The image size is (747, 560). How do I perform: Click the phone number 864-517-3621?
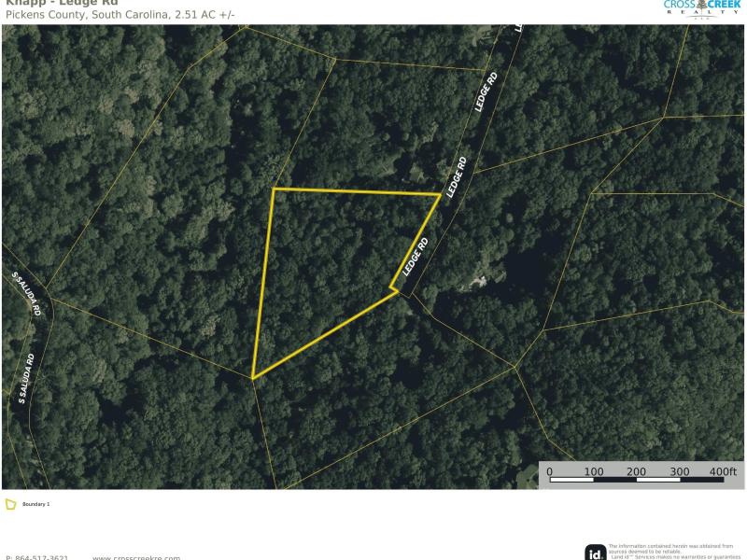point(37,557)
